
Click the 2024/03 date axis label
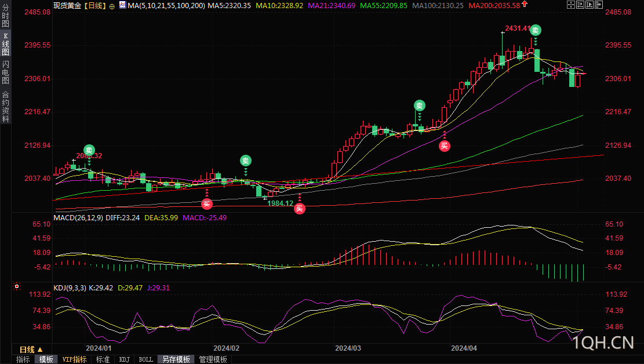tap(348, 348)
